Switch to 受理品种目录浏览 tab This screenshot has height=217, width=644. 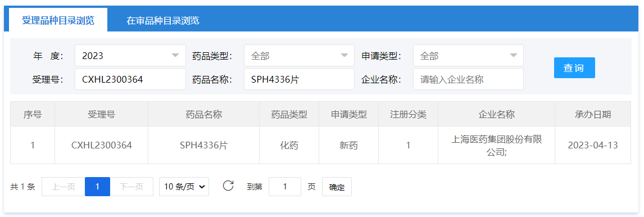tap(58, 20)
